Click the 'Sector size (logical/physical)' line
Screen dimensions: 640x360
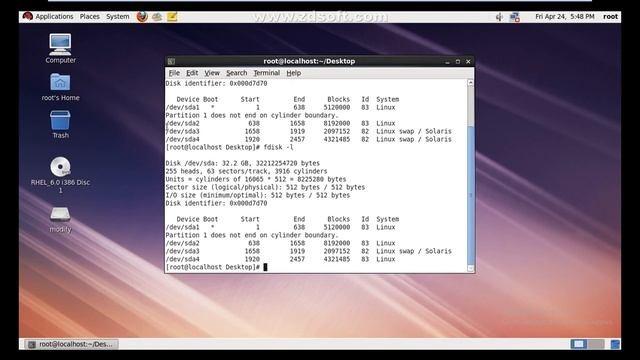pos(265,187)
